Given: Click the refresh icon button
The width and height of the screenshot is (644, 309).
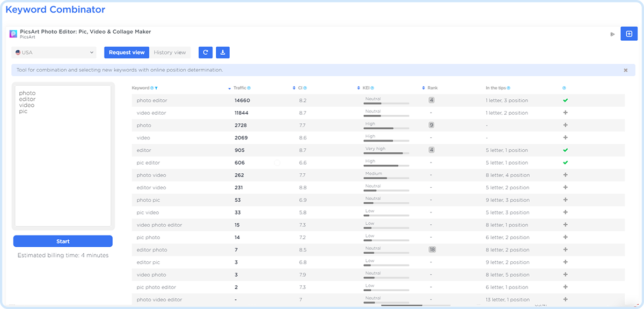Looking at the screenshot, I should [205, 53].
